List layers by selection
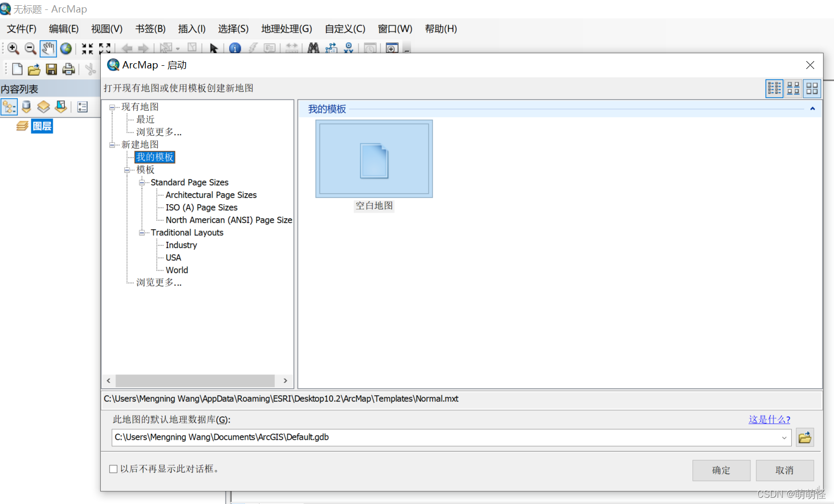Viewport: 834px width, 504px height. pos(61,107)
